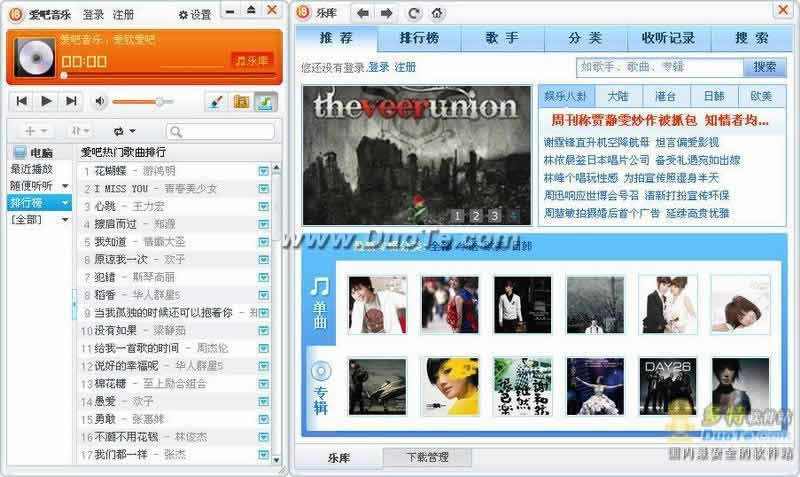Mute audio with the speaker icon

[x=99, y=102]
